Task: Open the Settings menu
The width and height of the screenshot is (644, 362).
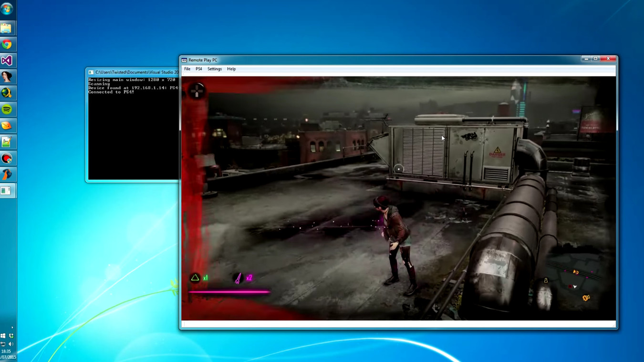Action: tap(214, 69)
